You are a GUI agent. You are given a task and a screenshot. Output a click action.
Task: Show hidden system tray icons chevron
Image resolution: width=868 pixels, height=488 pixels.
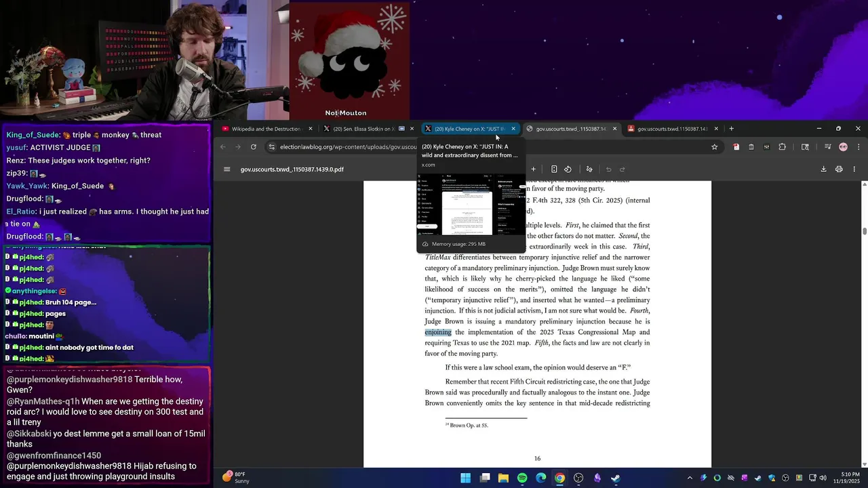pyautogui.click(x=690, y=478)
